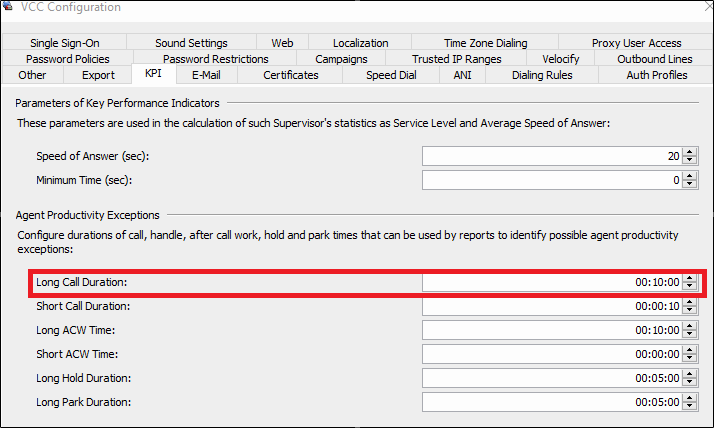Image resolution: width=714 pixels, height=429 pixels.
Task: Select the Password Restrictions tab
Action: [215, 59]
